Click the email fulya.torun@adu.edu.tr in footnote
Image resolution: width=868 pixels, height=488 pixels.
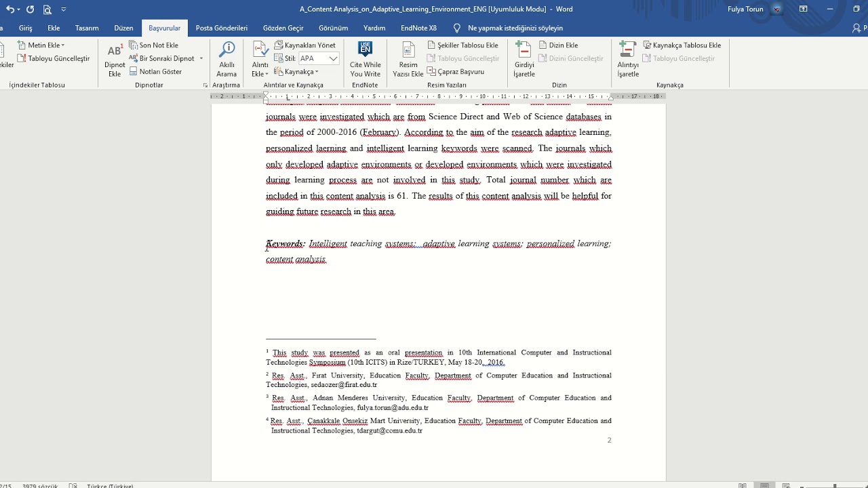click(x=393, y=408)
